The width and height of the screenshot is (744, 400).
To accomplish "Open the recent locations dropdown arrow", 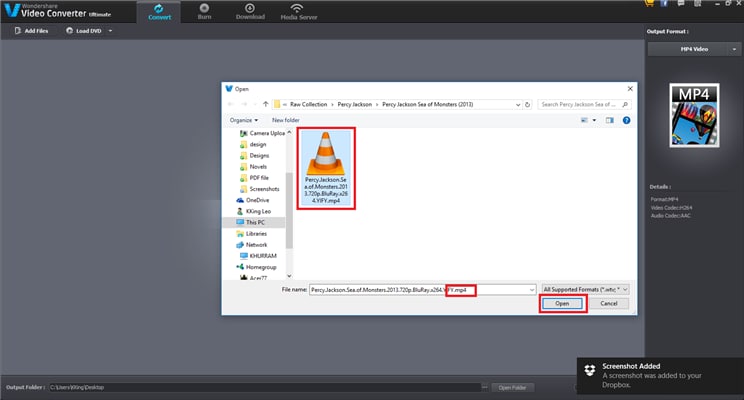I will (x=255, y=104).
